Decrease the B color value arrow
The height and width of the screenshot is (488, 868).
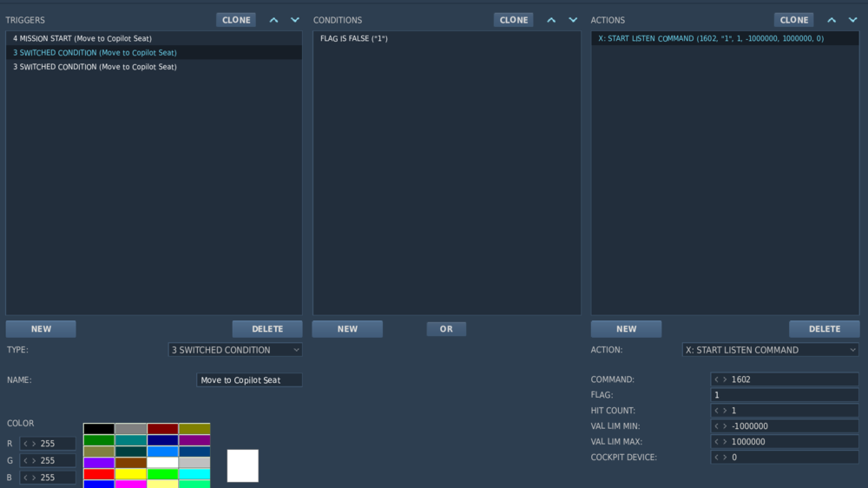[25, 477]
